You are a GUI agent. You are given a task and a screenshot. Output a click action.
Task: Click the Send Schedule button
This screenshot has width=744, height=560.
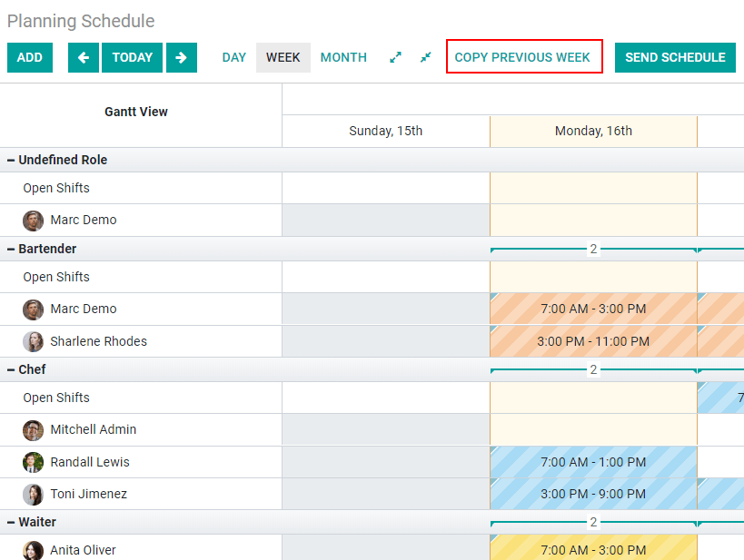675,57
